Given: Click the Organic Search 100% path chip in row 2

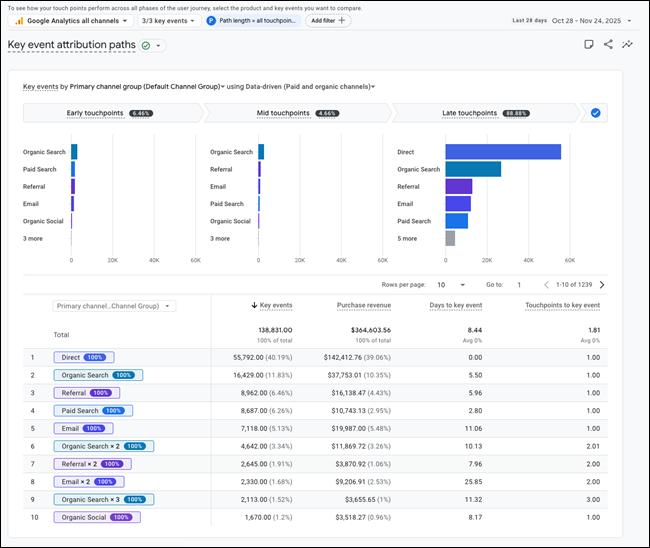Looking at the screenshot, I should coord(98,375).
